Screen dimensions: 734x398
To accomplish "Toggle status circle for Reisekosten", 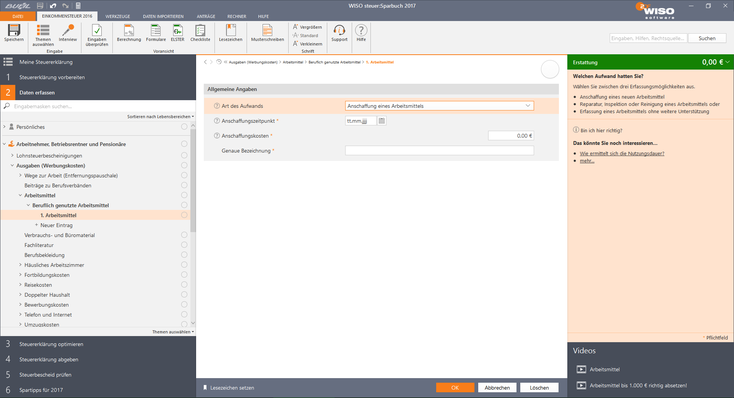I will coord(184,285).
